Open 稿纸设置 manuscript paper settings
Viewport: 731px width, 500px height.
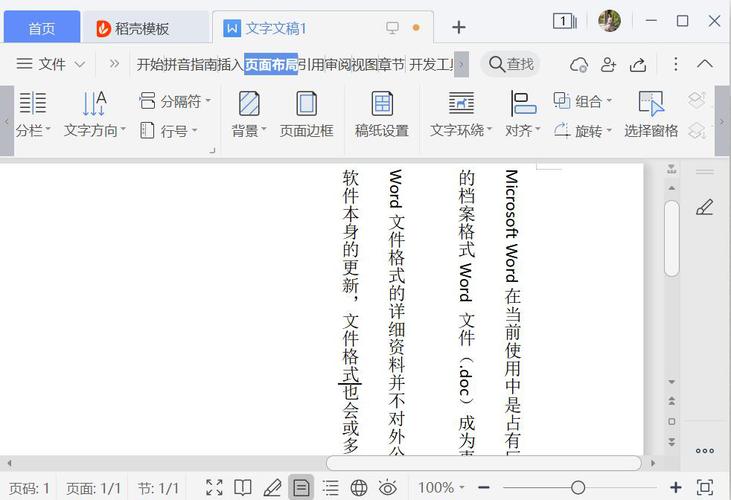pos(382,115)
